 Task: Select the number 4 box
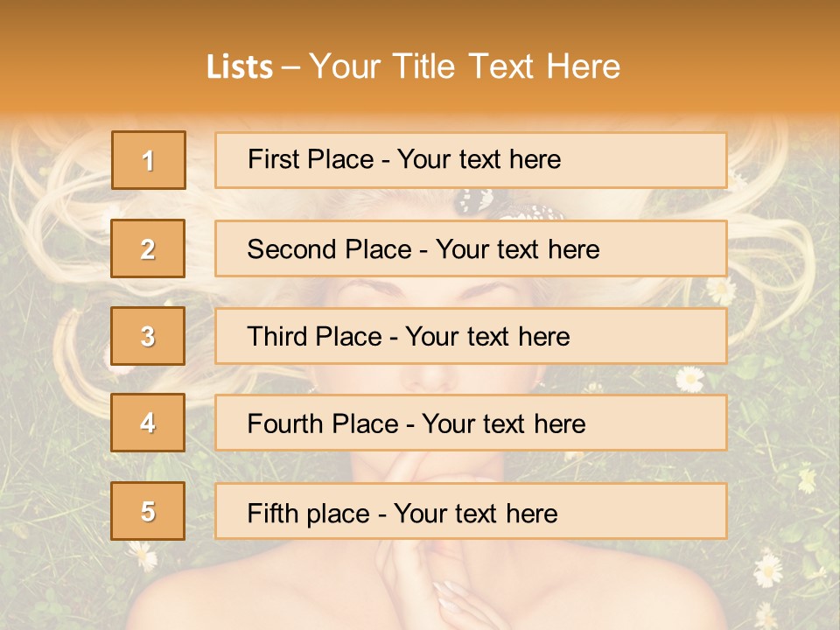[148, 423]
